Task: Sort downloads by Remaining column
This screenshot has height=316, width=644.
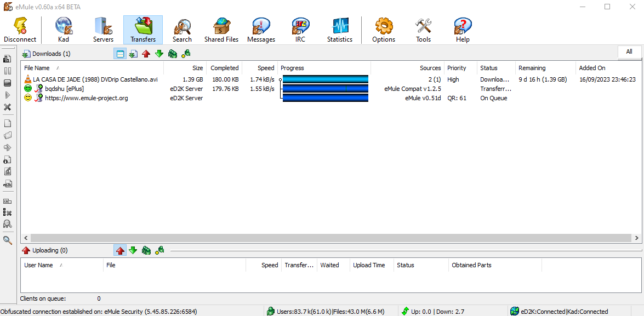Action: tap(546, 68)
